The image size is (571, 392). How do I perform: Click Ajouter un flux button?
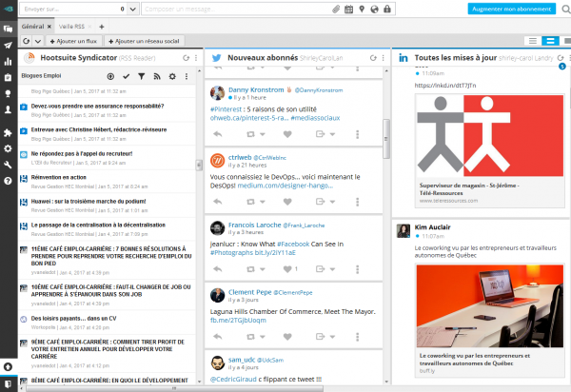point(73,41)
